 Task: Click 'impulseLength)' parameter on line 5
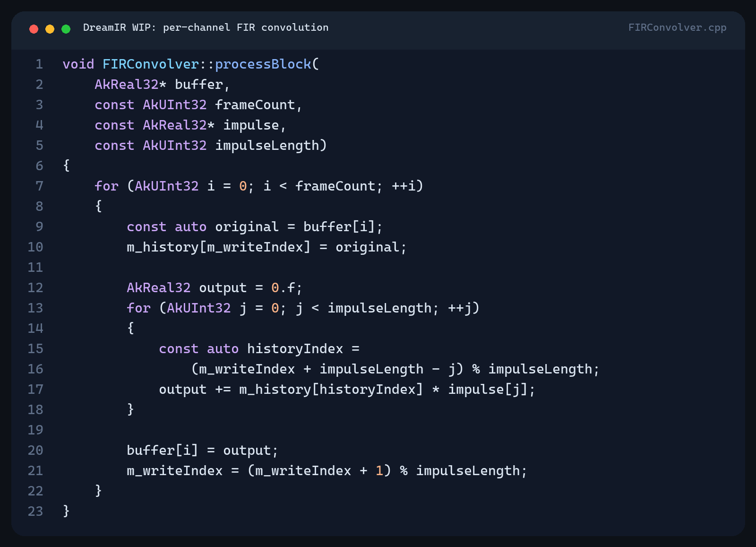pos(271,145)
